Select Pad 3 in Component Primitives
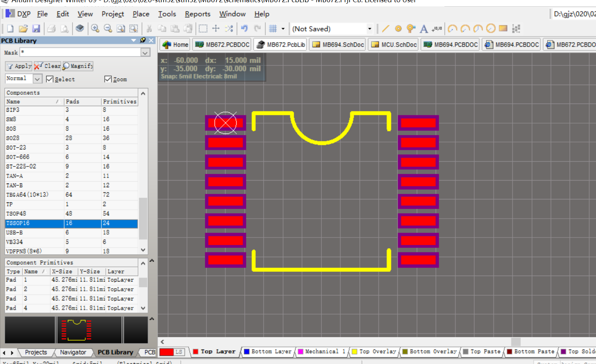596x364 pixels. click(71, 299)
